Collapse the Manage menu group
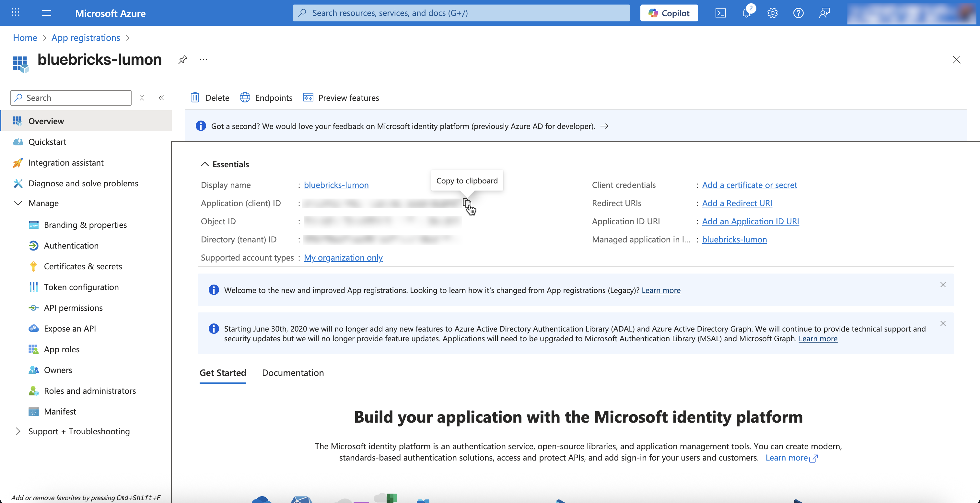The image size is (980, 503). click(x=18, y=203)
